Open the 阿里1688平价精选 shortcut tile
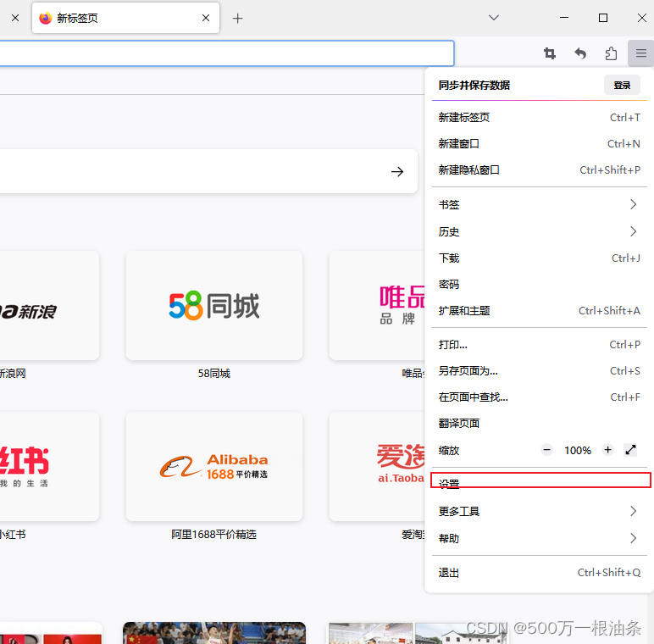Viewport: 654px width, 644px height. point(214,466)
